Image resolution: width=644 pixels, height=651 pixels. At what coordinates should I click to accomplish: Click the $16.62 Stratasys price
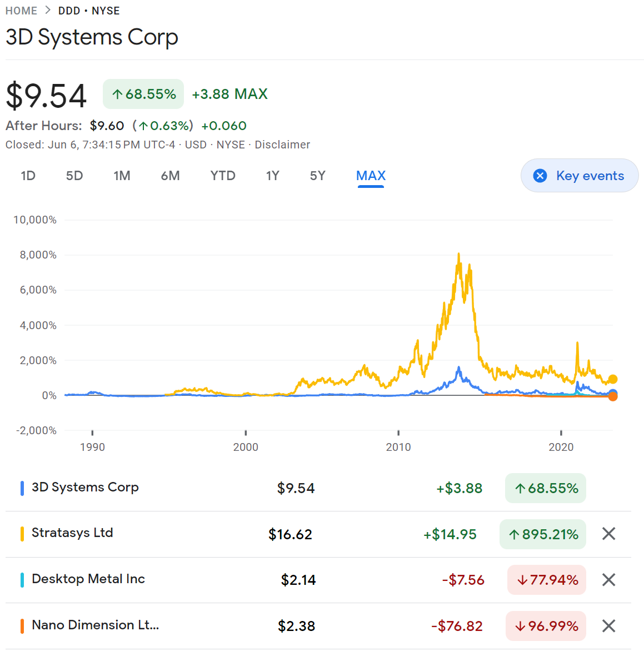tap(290, 534)
